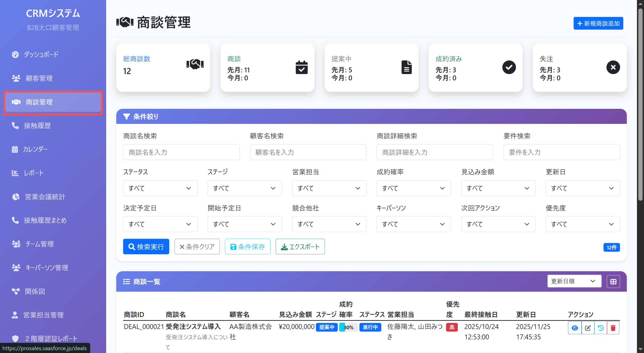Viewport: 644px width, 353px height.
Task: Click the 30% probability progress bar
Action: pyautogui.click(x=348, y=327)
